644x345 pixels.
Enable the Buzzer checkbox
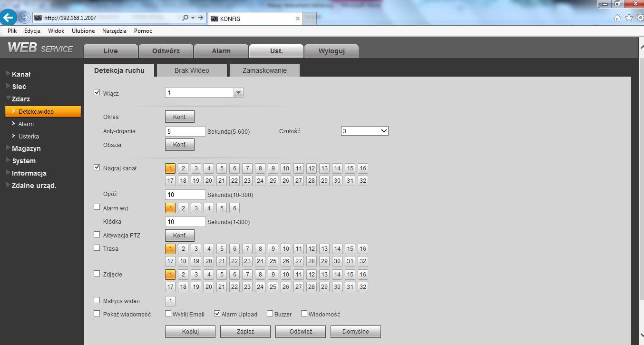(x=270, y=314)
